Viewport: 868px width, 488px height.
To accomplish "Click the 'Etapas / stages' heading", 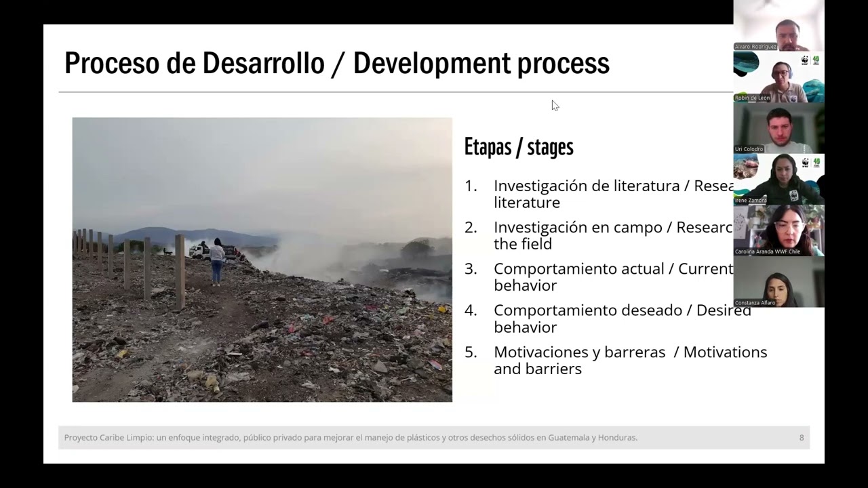I will point(519,146).
